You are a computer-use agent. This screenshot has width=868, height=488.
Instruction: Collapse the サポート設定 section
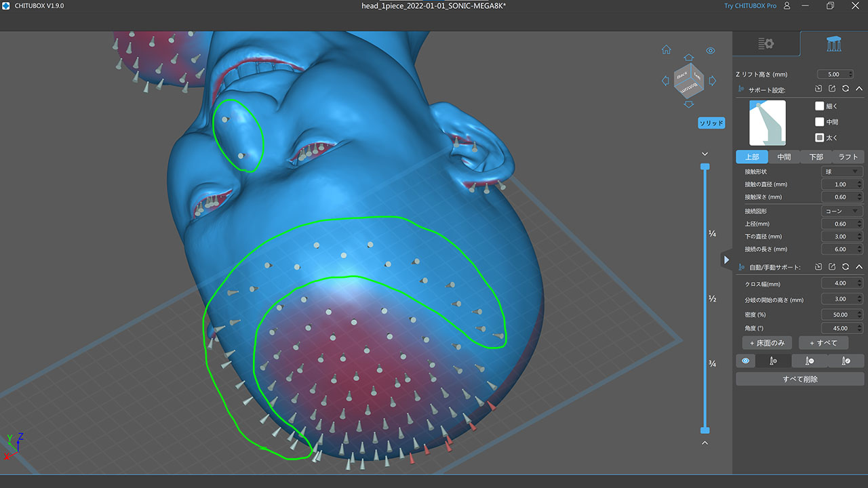(x=859, y=89)
